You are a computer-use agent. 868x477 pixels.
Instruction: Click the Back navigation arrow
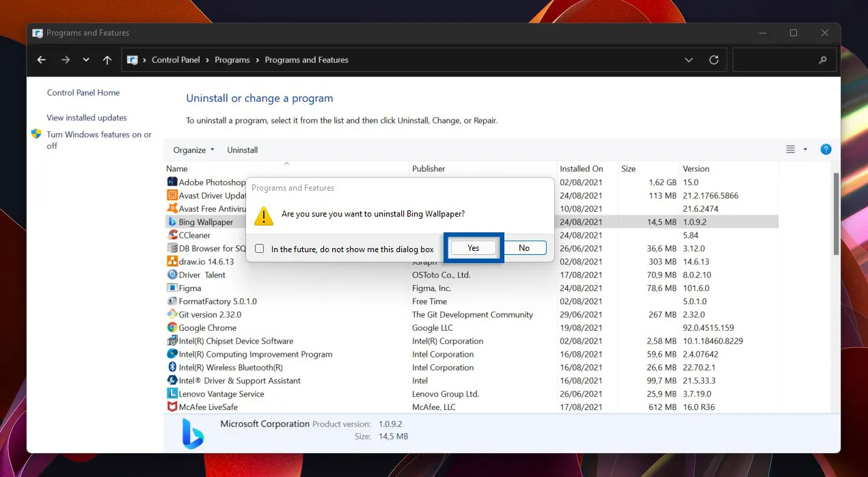pyautogui.click(x=42, y=60)
